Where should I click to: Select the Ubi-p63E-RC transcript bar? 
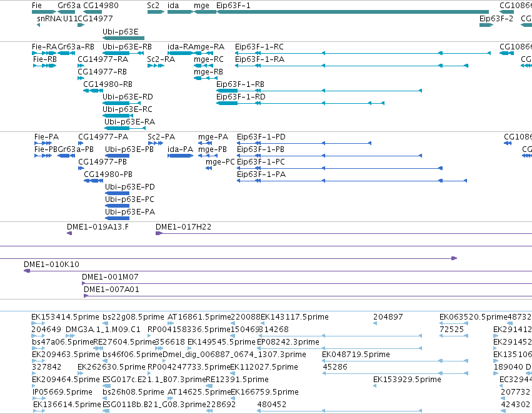(x=118, y=116)
